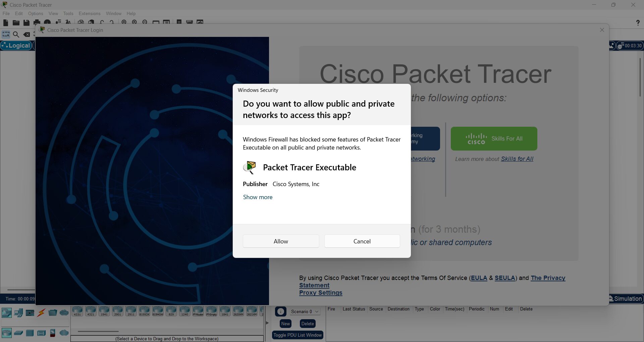Open an existing network file
Image resolution: width=644 pixels, height=342 pixels.
(x=16, y=22)
